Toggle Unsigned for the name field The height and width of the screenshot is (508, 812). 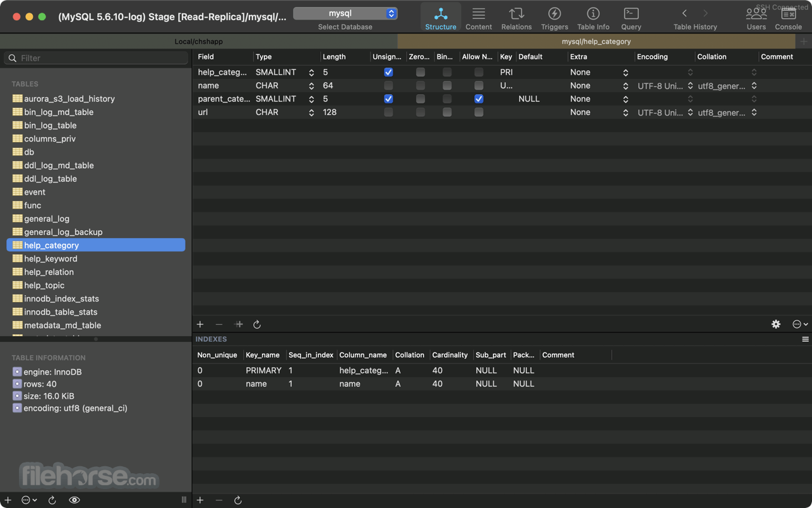point(388,85)
